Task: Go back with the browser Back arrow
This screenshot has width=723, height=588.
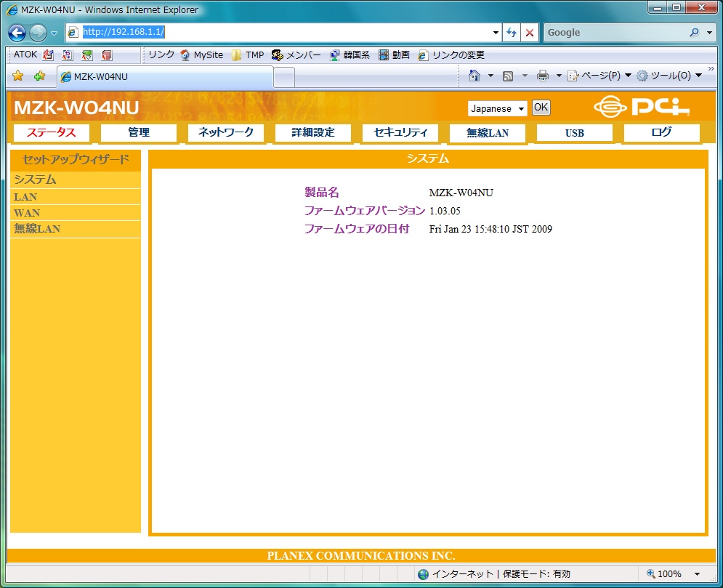Action: click(x=17, y=33)
